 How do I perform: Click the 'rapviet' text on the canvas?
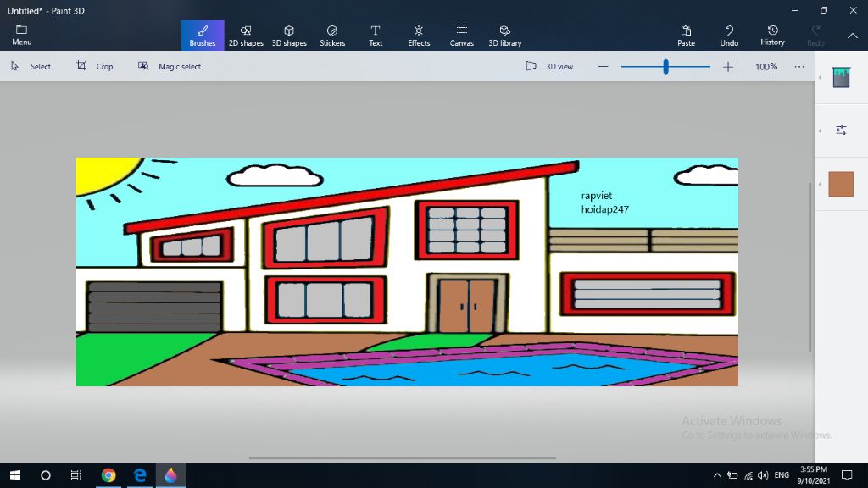597,196
